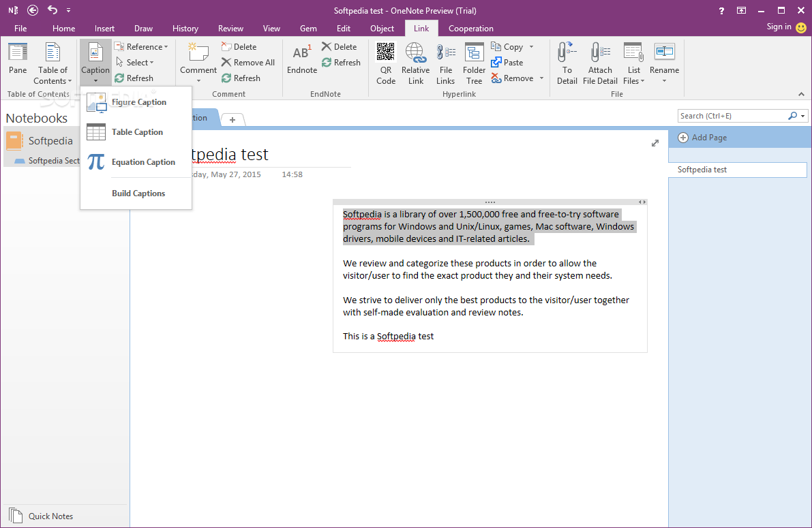This screenshot has height=528, width=812.
Task: Select the Softpedia test page
Action: [x=738, y=170]
